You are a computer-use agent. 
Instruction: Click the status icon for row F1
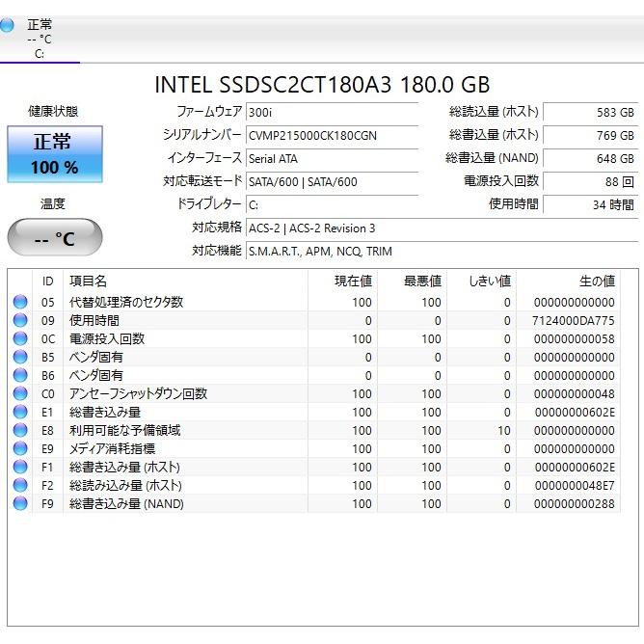(x=20, y=467)
